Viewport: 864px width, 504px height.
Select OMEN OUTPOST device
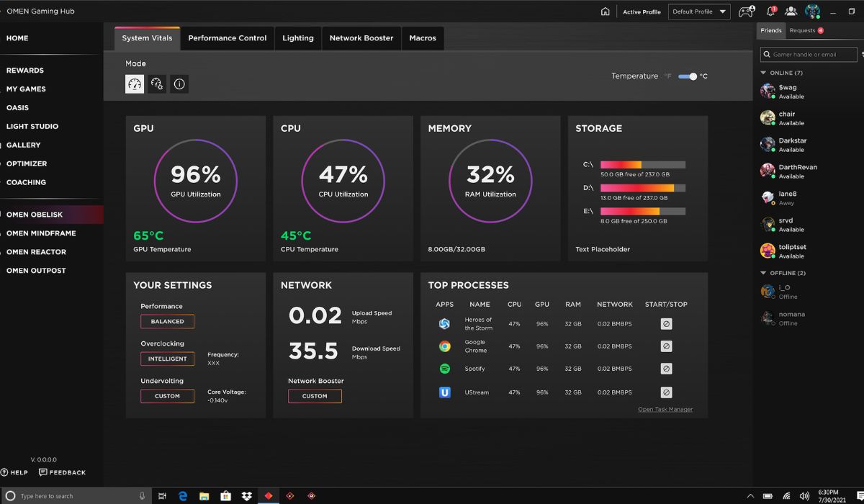(x=36, y=271)
